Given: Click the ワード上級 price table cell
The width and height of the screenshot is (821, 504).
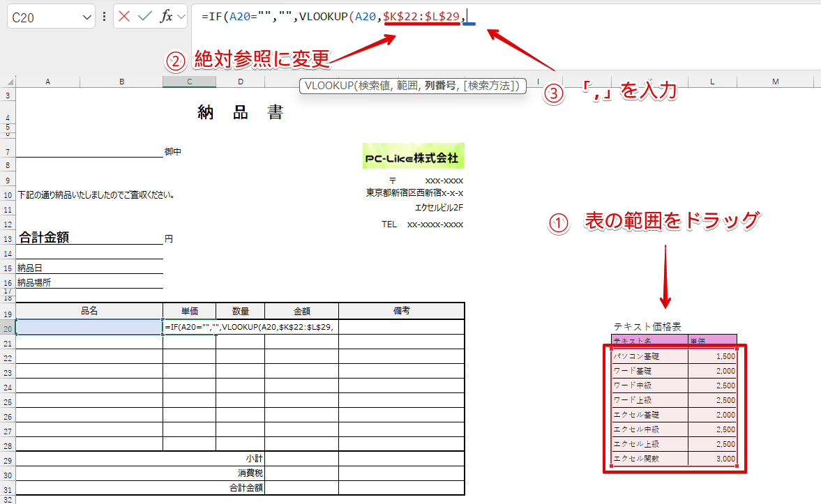Looking at the screenshot, I should 650,400.
